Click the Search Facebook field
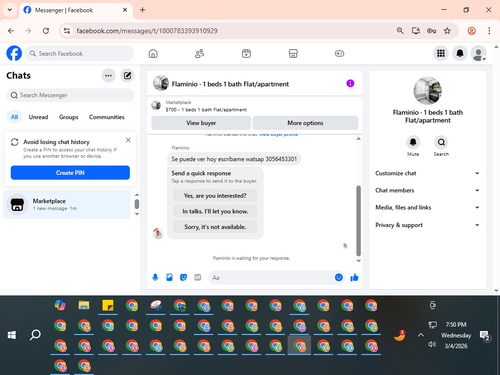The width and height of the screenshot is (500, 375). click(80, 53)
